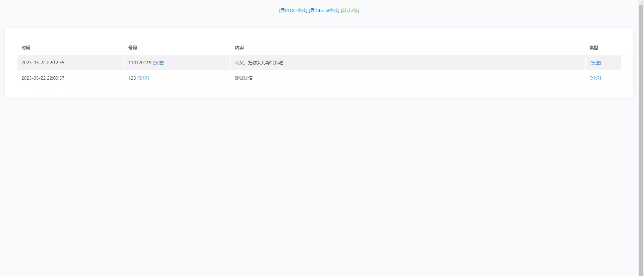Click the phone number 123
This screenshot has width=644, height=276.
132,78
